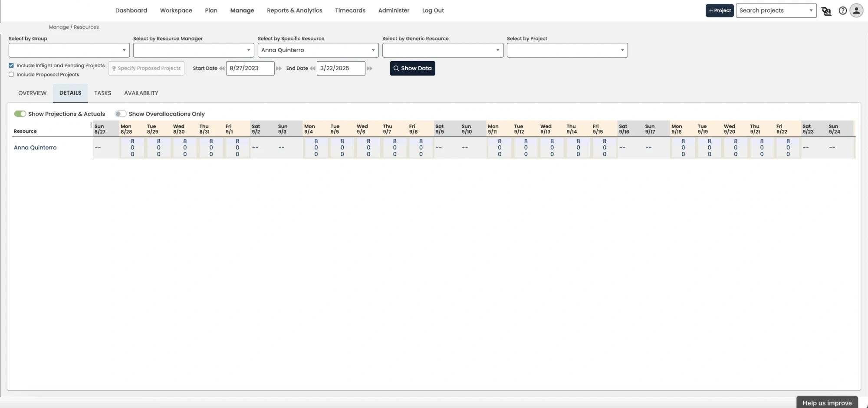Switch to the Overview tab
This screenshot has height=408, width=868.
(33, 93)
